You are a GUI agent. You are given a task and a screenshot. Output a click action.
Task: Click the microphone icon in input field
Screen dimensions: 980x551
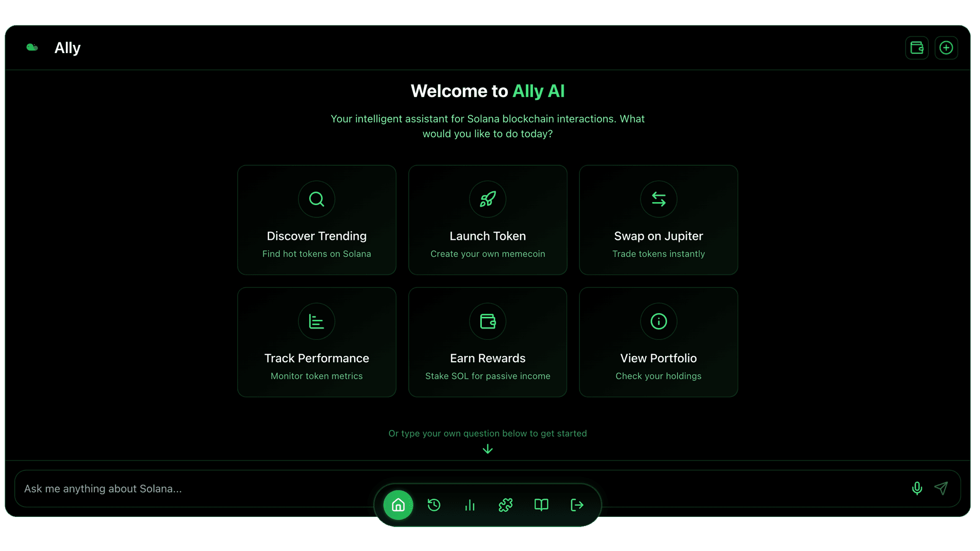click(917, 488)
